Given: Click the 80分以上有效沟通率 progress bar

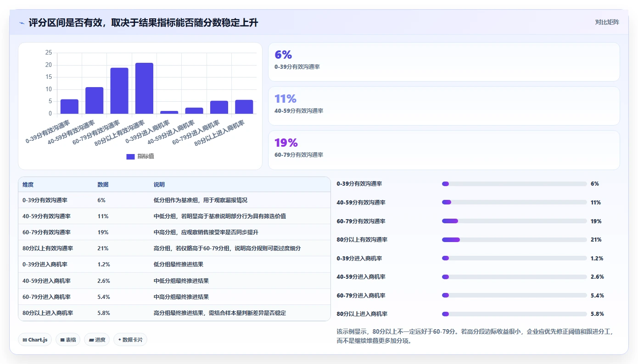Looking at the screenshot, I should pyautogui.click(x=514, y=240).
